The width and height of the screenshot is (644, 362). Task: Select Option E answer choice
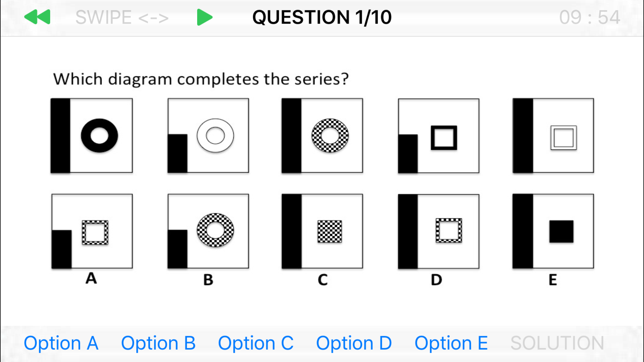click(x=451, y=342)
